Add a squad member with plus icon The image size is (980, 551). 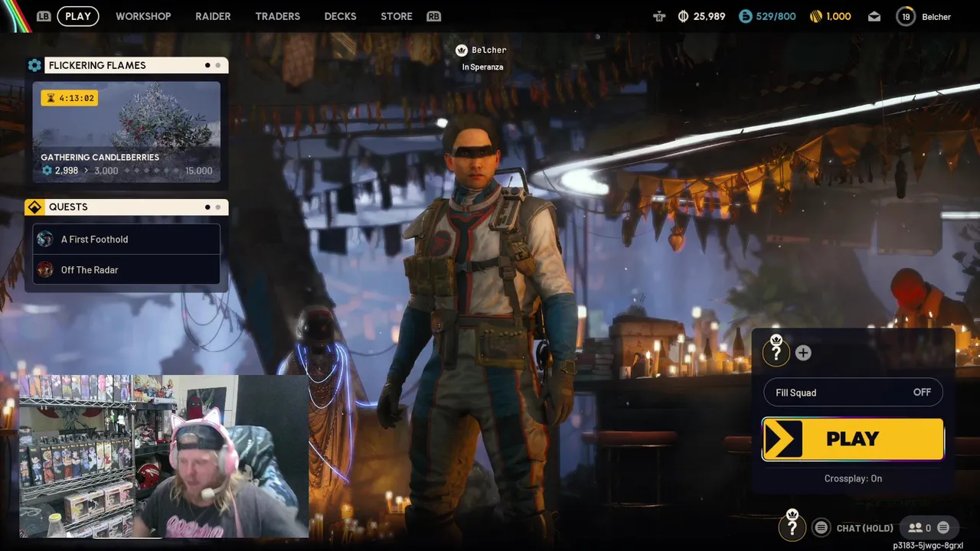coord(803,353)
